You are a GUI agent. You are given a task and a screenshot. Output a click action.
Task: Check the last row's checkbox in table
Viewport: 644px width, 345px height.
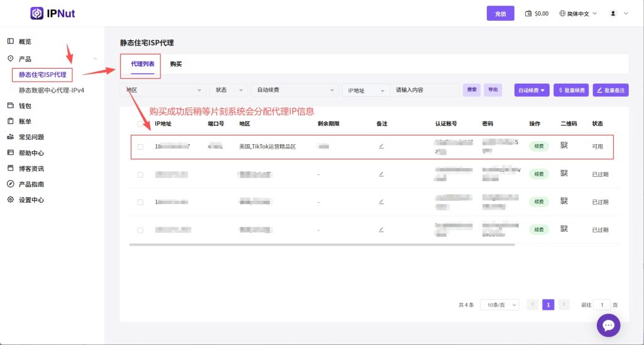(140, 230)
